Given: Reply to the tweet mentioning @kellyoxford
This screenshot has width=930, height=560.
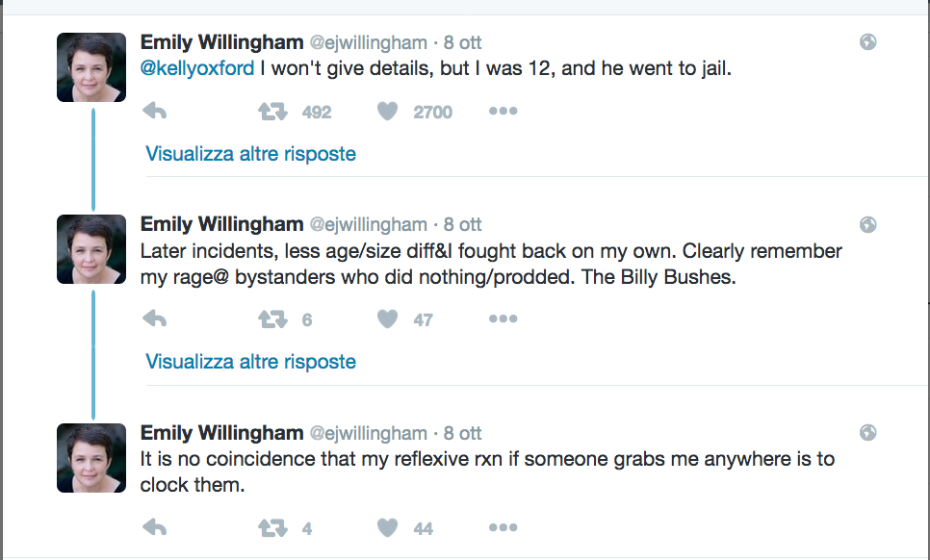Looking at the screenshot, I should (x=154, y=112).
